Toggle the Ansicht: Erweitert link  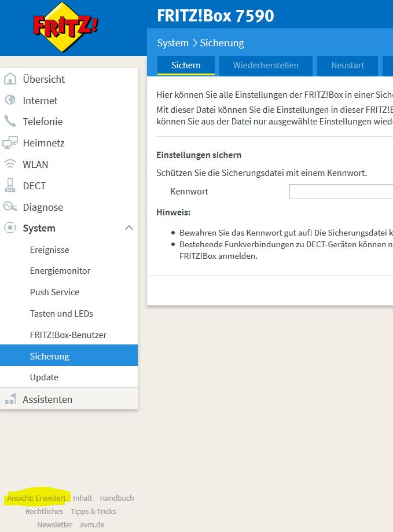(x=36, y=498)
